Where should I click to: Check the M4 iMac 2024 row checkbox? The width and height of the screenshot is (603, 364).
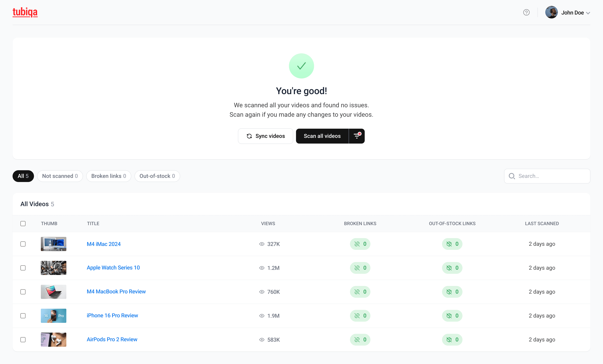point(23,244)
